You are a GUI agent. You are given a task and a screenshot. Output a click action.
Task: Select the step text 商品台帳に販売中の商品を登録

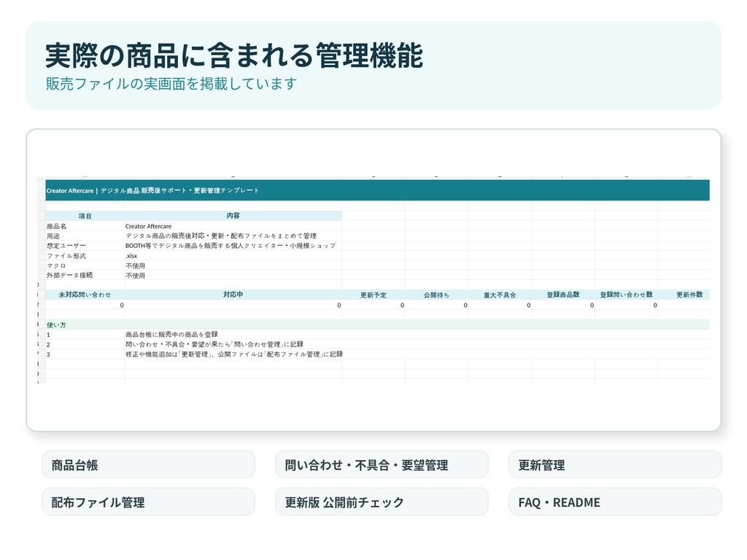click(171, 334)
